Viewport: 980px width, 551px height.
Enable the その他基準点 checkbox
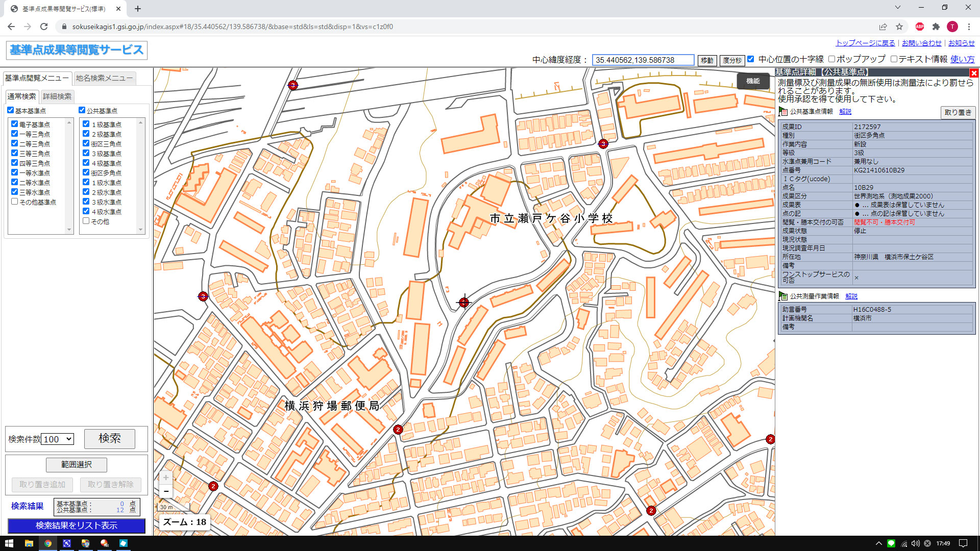[15, 202]
